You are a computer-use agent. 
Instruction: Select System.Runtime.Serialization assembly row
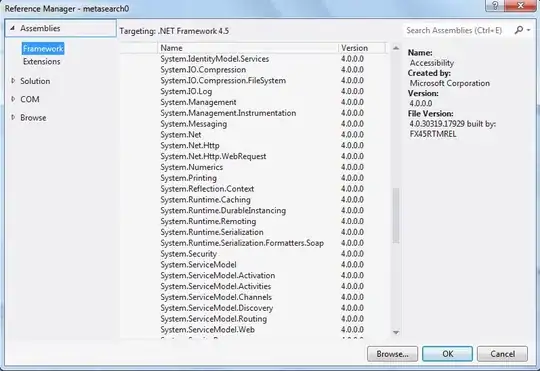(x=255, y=232)
